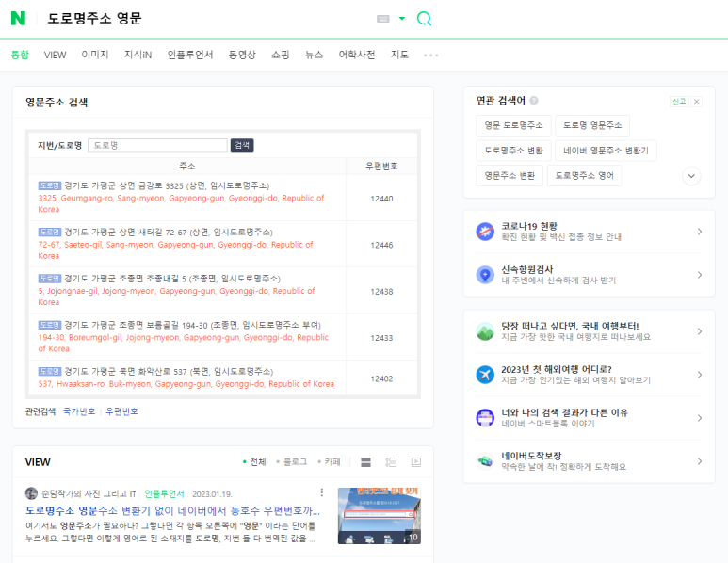The height and width of the screenshot is (563, 728).
Task: Open the 인플루언서 tab
Action: click(x=190, y=55)
